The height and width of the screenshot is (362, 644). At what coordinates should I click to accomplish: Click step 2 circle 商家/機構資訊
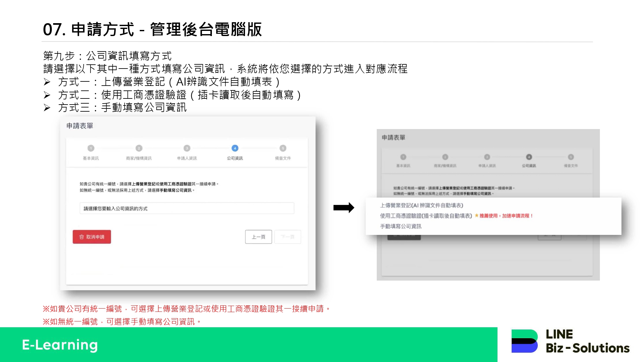tap(139, 148)
